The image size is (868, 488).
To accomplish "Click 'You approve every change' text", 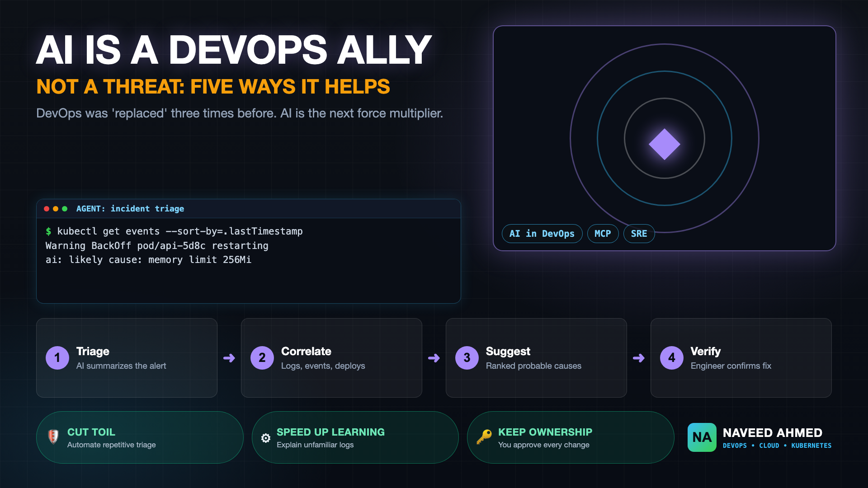I will 544,445.
